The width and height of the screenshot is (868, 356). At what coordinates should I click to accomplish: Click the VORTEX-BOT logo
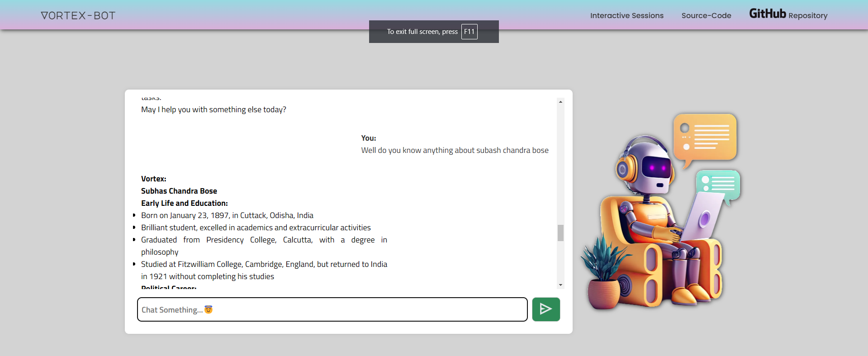[78, 15]
